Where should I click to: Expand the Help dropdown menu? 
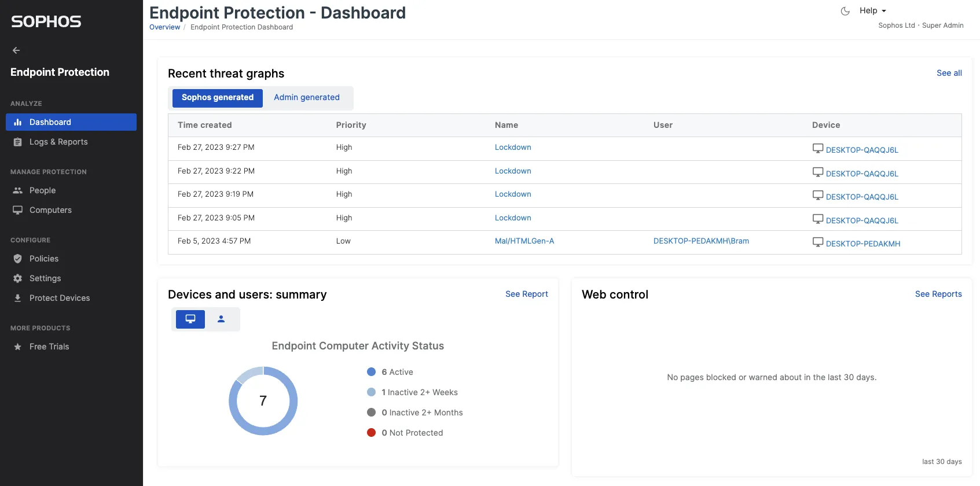(x=873, y=10)
